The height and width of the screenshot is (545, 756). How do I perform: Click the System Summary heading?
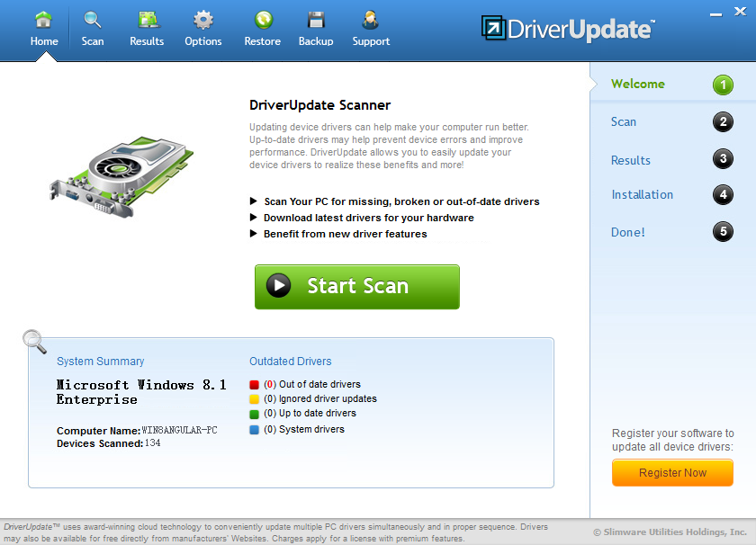click(x=100, y=362)
